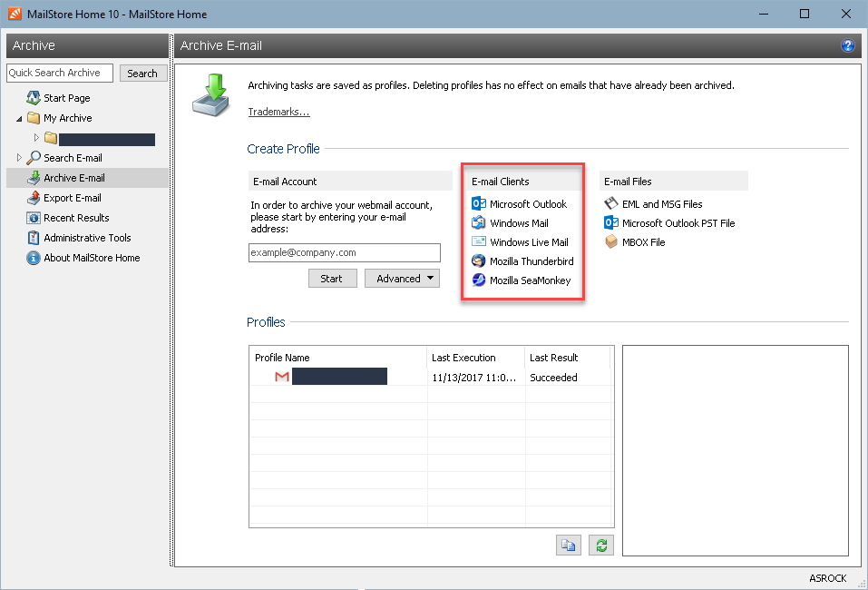
Task: Sort by Last Execution column header
Action: pos(475,358)
